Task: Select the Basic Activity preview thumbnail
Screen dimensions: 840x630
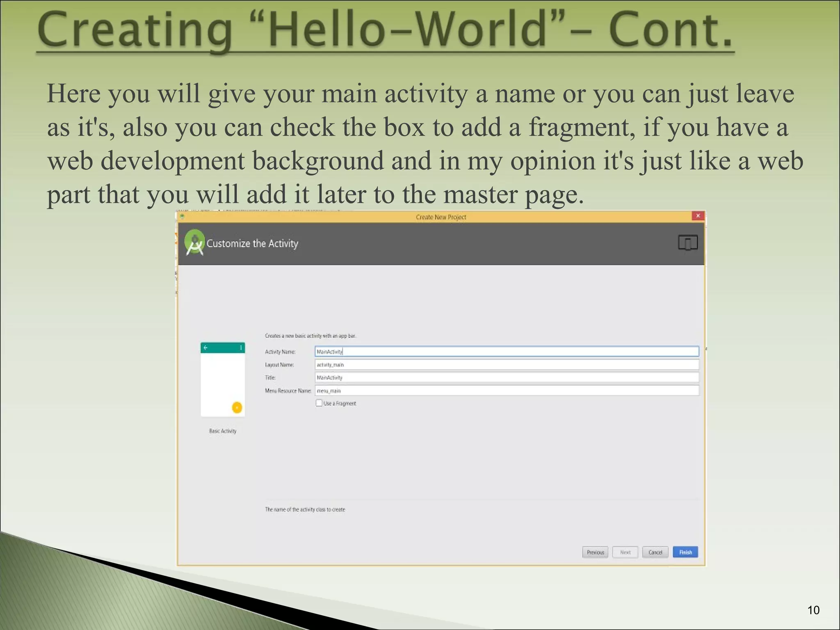Action: [x=223, y=379]
